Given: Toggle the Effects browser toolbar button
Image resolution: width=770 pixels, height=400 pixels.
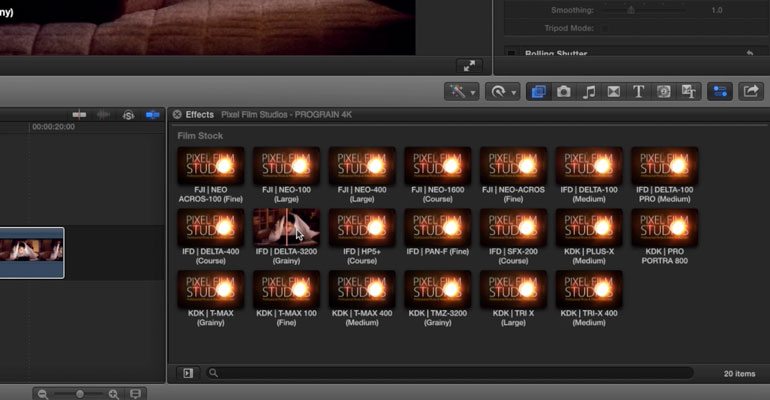Looking at the screenshot, I should tap(539, 92).
